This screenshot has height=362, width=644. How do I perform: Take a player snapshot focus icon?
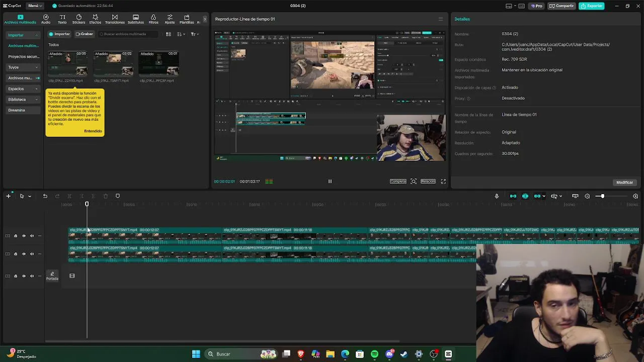point(414,182)
